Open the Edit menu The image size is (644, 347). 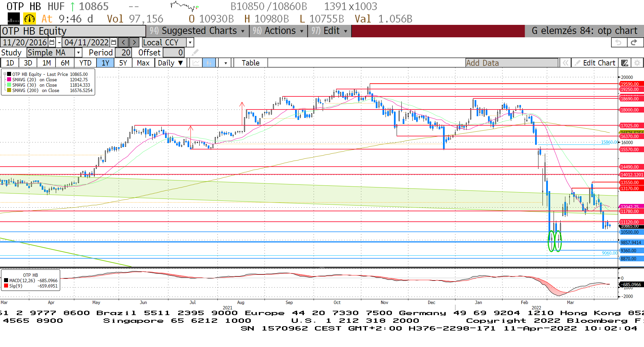pos(329,31)
